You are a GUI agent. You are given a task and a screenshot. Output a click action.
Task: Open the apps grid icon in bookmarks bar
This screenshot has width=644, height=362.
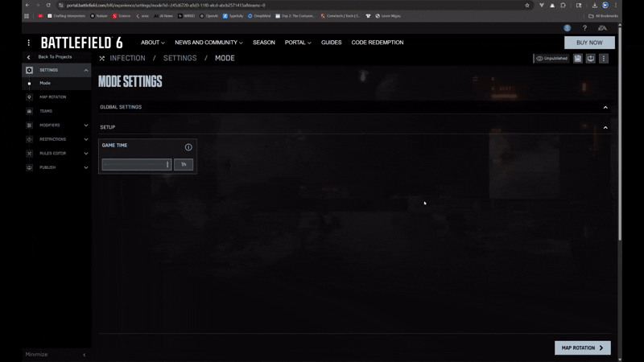click(x=27, y=16)
